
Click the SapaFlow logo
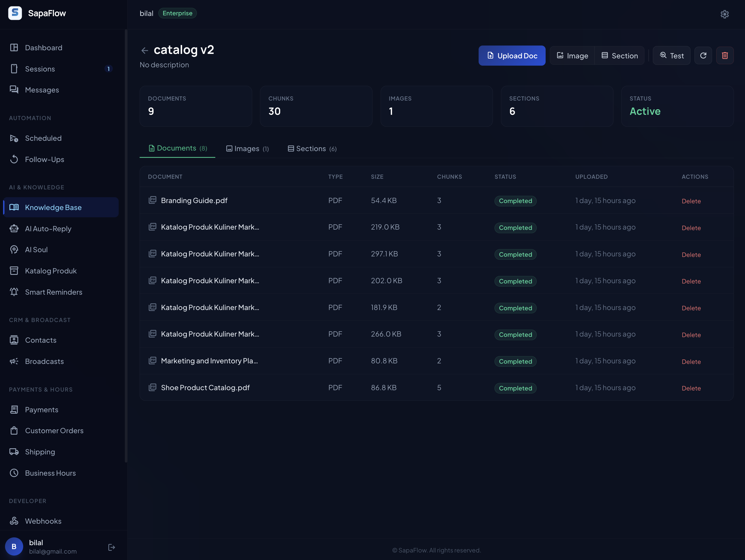point(15,13)
